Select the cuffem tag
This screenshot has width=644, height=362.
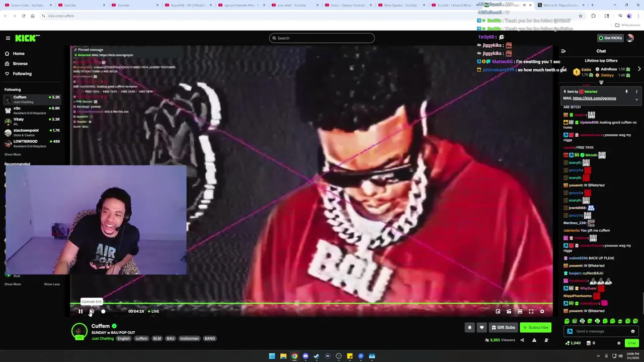[x=141, y=338]
